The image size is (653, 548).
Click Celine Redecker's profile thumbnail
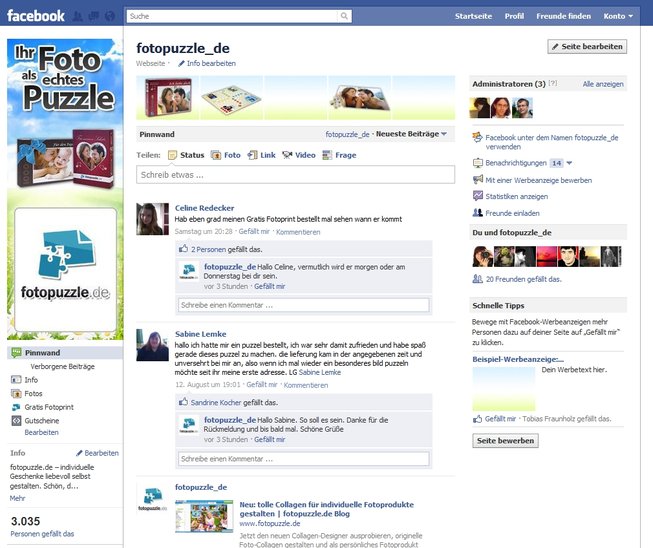[152, 219]
